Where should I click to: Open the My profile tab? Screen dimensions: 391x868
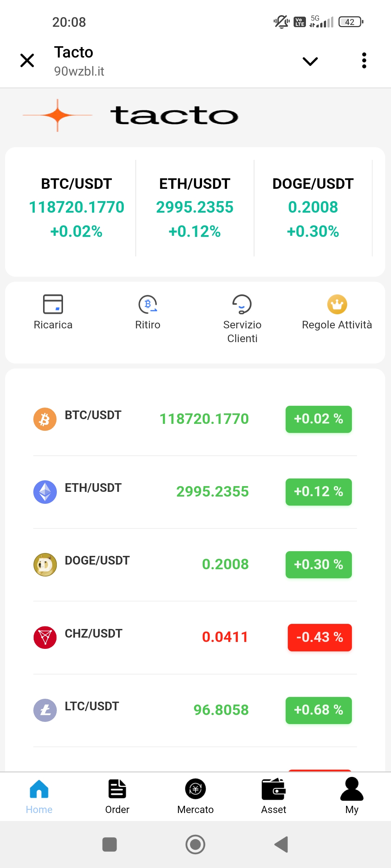coord(352,796)
